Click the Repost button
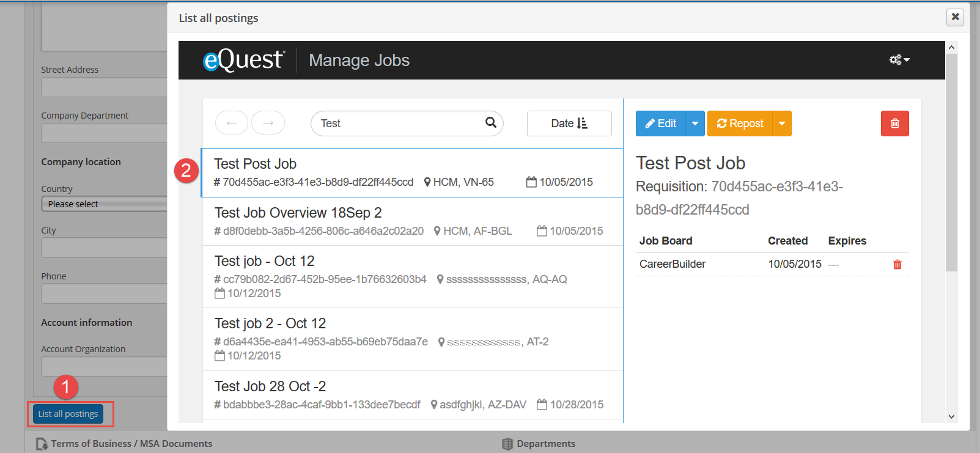This screenshot has width=980, height=453. pyautogui.click(x=740, y=123)
